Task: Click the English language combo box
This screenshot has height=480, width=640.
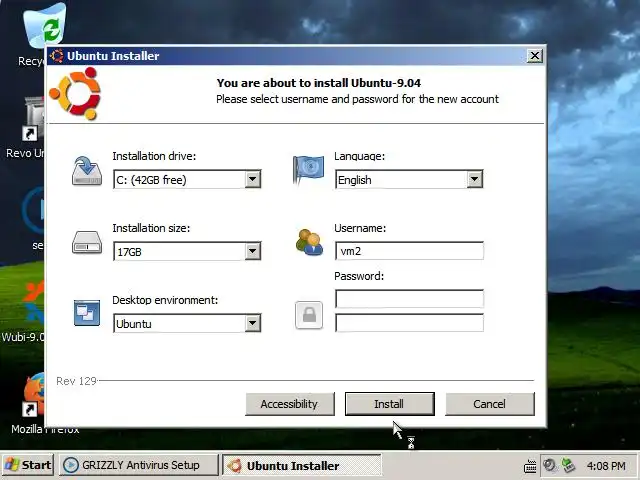Action: [409, 180]
